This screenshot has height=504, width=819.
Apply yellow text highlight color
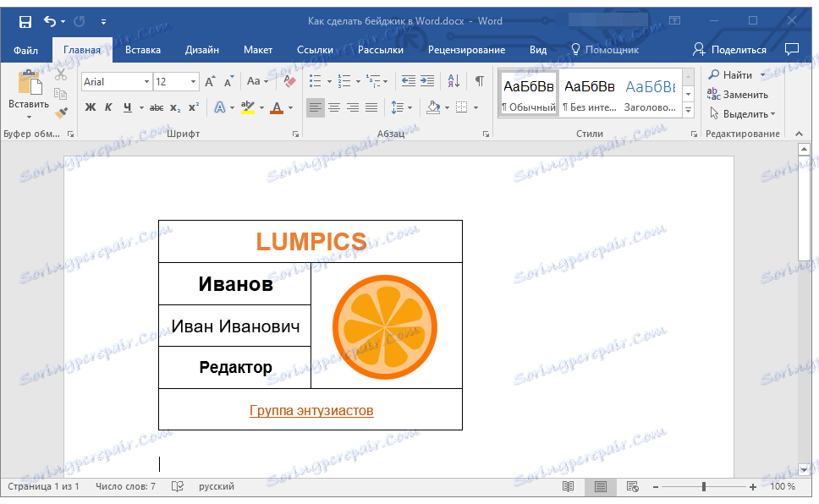(248, 107)
